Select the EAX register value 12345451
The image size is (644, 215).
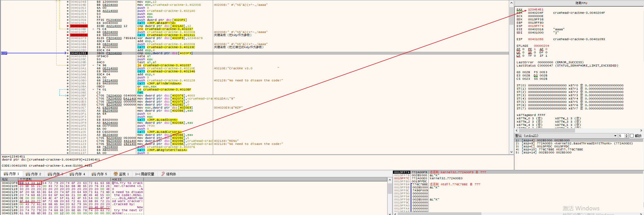pos(536,10)
